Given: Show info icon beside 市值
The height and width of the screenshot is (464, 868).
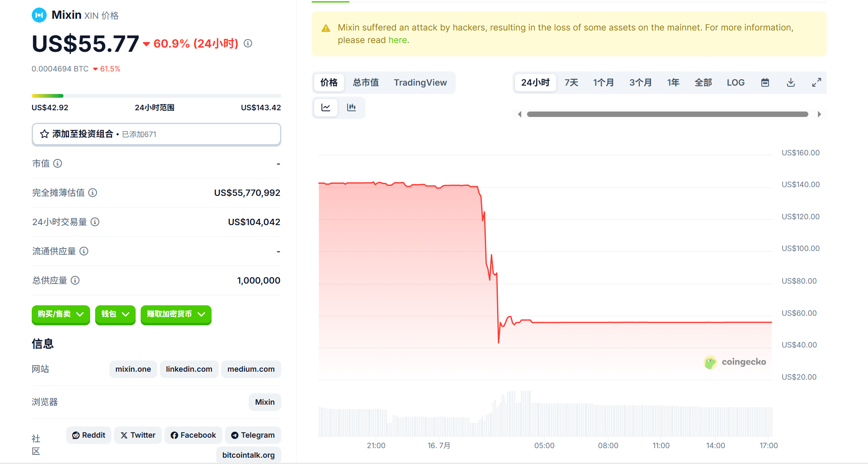Looking at the screenshot, I should point(58,163).
